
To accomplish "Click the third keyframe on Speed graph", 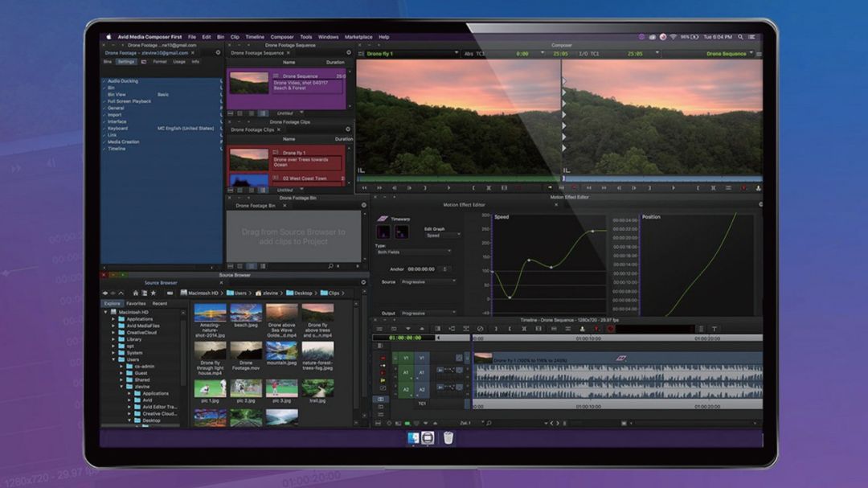I will 551,267.
